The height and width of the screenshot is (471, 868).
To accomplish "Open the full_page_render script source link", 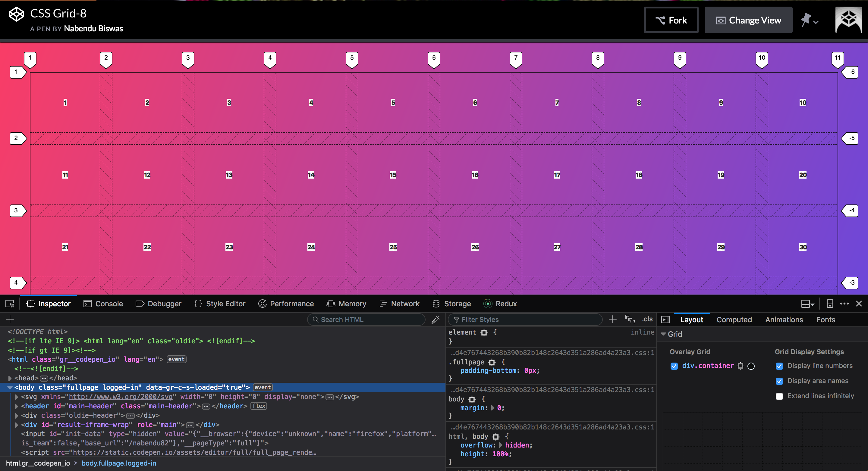I will click(x=194, y=453).
